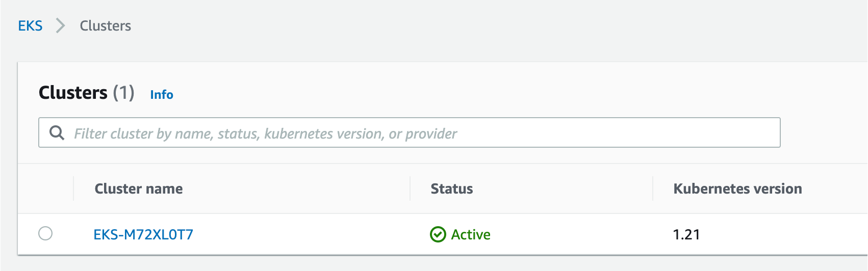The image size is (868, 271).
Task: Click divider between Cluster name and Status
Action: click(410, 189)
